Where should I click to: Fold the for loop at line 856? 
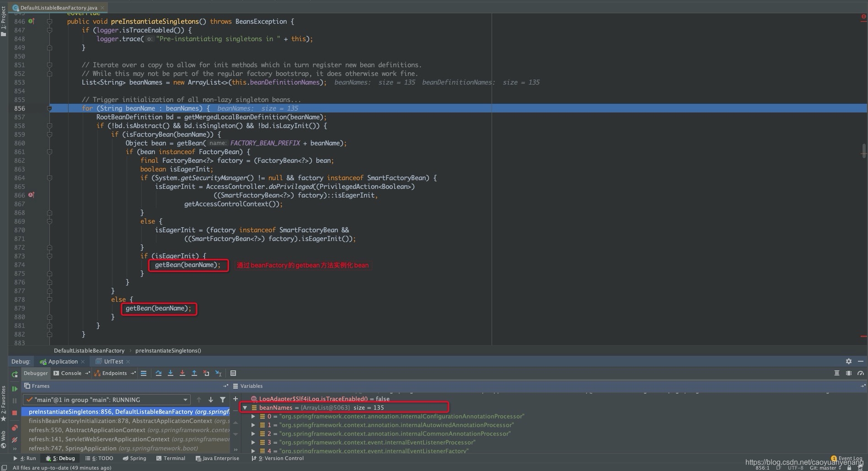[49, 108]
